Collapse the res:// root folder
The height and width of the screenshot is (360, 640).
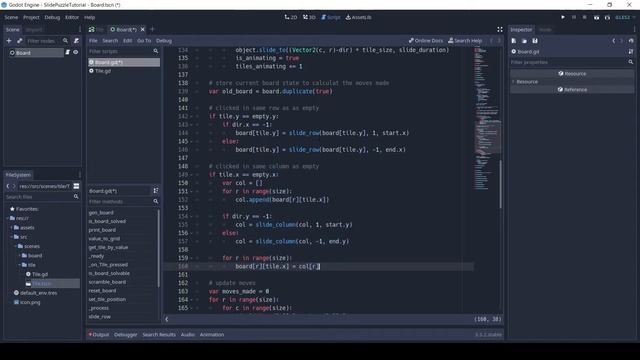click(x=8, y=218)
